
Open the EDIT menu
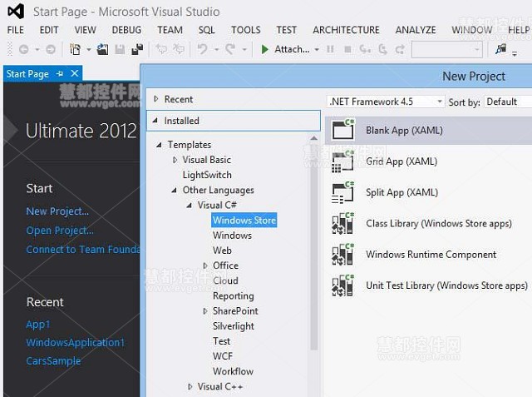49,30
